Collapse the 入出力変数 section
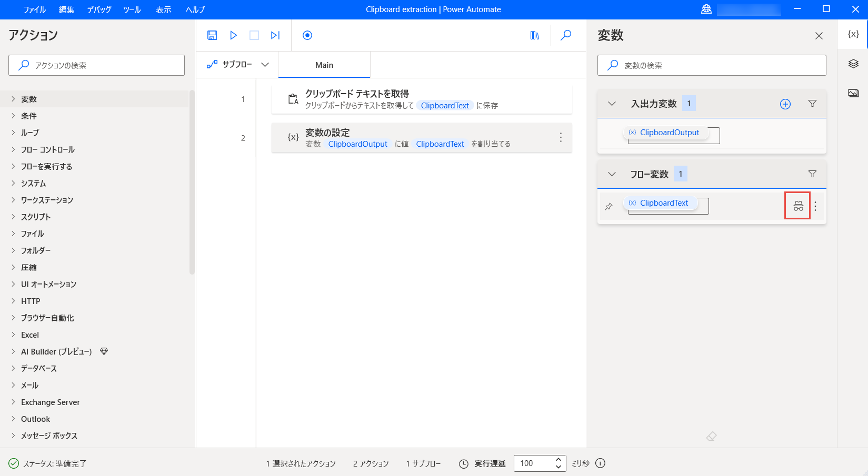 612,104
